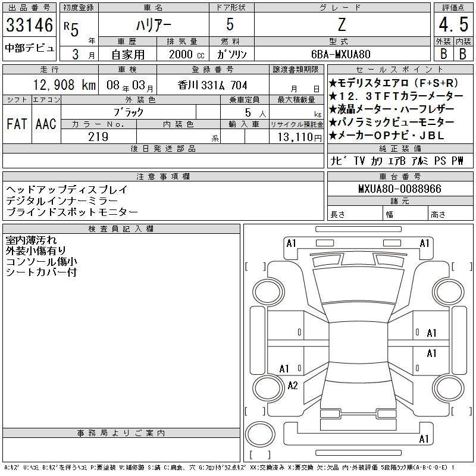Select the 中部デビュ label
The image size is (476, 476).
coord(29,48)
